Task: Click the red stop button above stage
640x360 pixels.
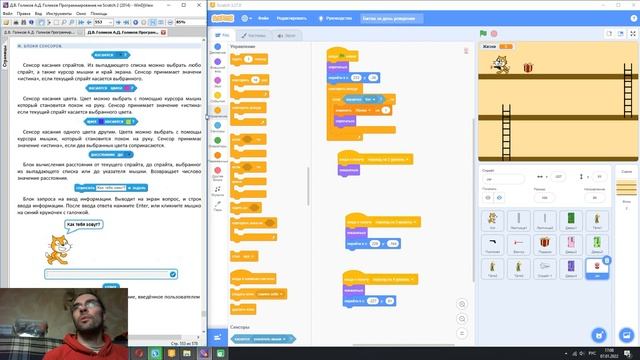Action: [x=494, y=33]
